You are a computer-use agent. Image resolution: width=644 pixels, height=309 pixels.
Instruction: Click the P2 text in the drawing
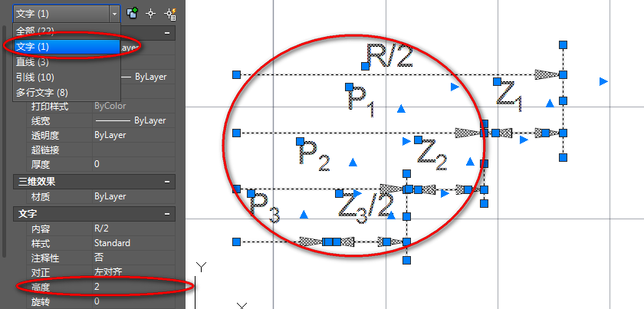[314, 156]
